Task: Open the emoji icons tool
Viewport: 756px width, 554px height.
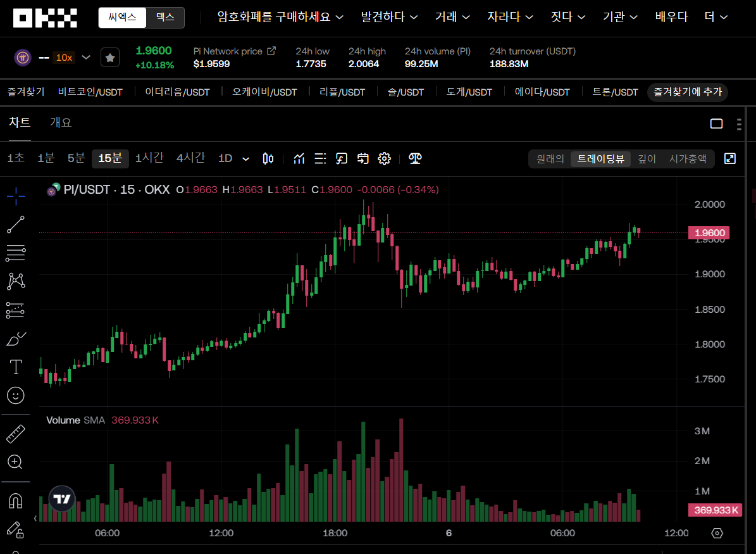Action: tap(16, 396)
